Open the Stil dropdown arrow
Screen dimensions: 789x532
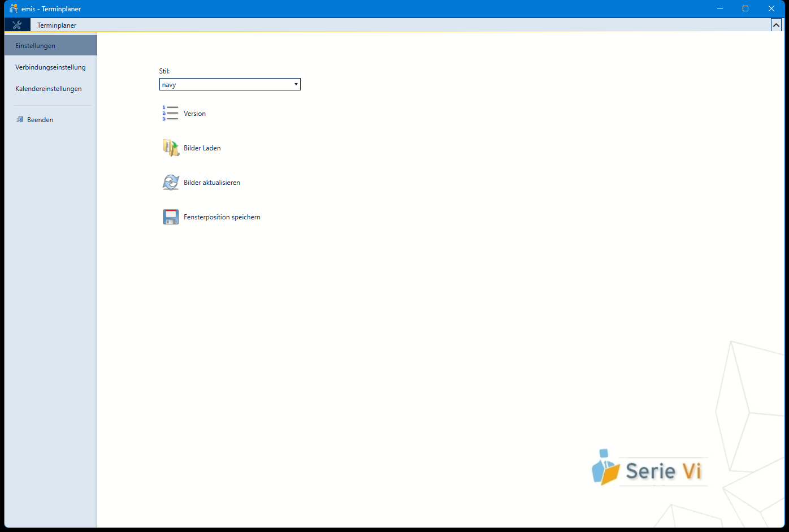click(296, 84)
